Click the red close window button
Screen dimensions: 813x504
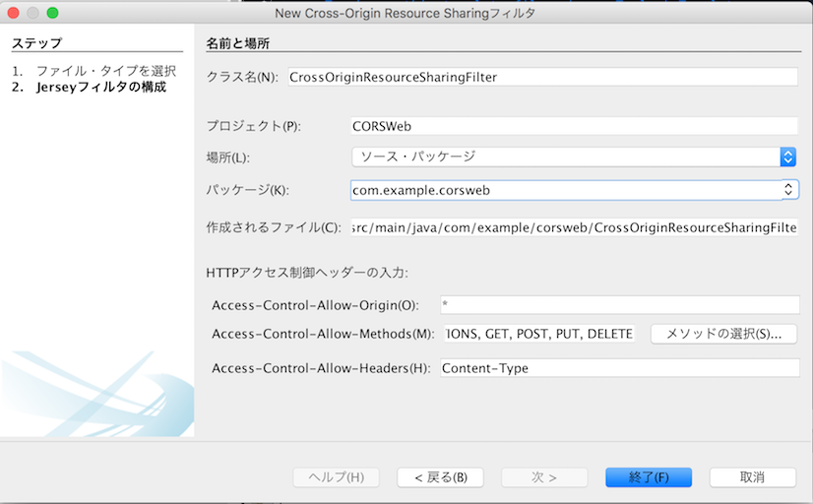14,13
